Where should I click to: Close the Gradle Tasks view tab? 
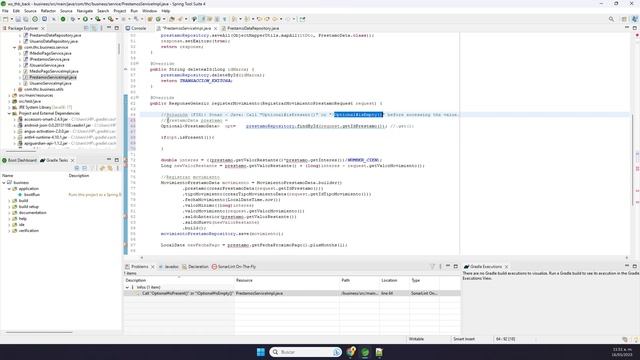(73, 160)
